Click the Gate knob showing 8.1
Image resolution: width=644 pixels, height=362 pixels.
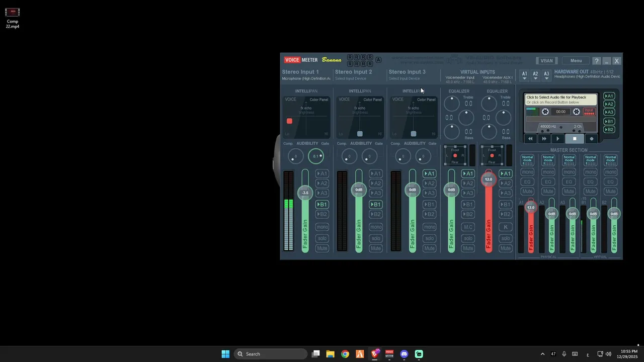tap(315, 156)
